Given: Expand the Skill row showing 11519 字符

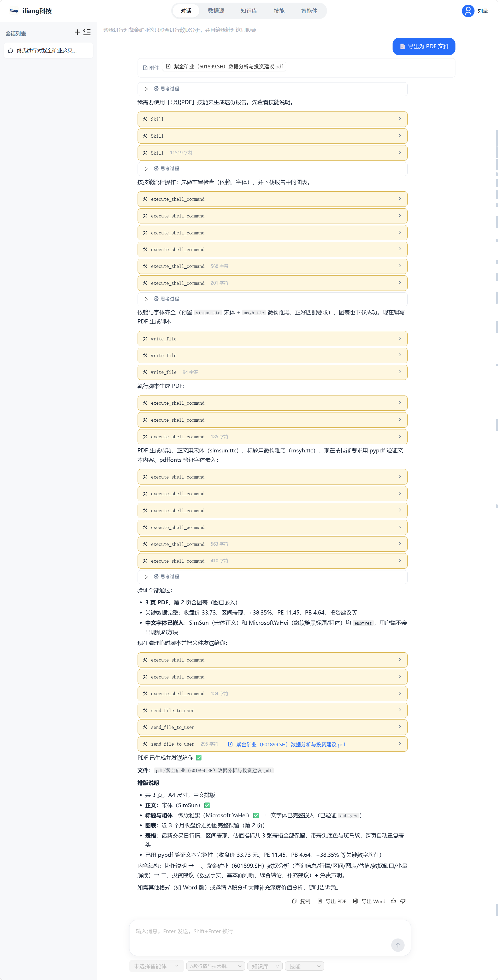Looking at the screenshot, I should (272, 152).
